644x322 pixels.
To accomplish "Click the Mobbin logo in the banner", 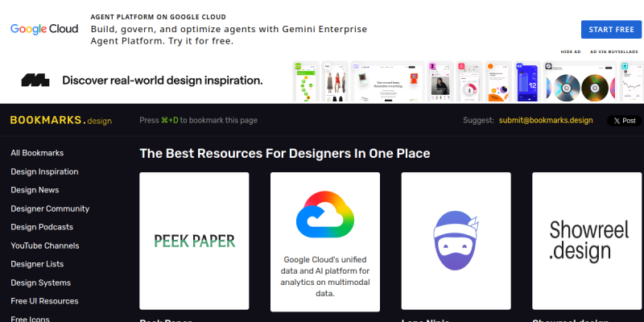I will [35, 80].
